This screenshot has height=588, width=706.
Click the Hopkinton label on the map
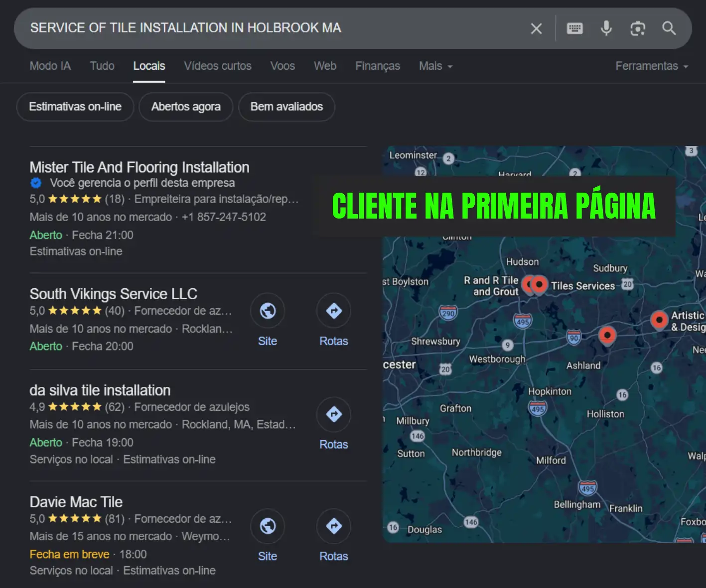coord(550,391)
